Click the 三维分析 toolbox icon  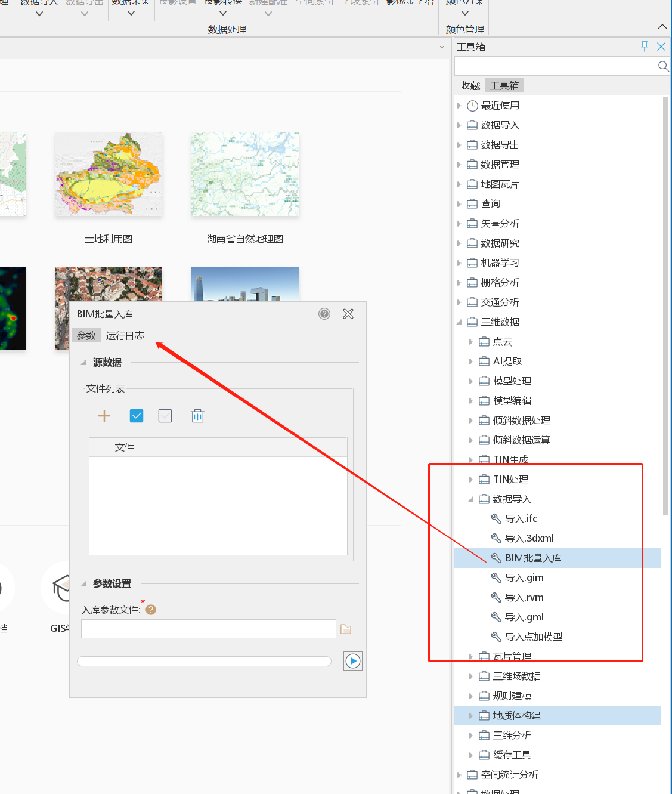point(484,736)
